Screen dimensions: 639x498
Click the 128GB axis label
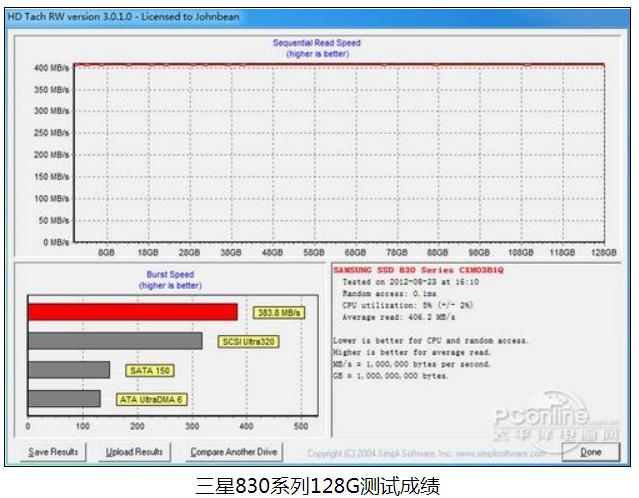click(604, 253)
